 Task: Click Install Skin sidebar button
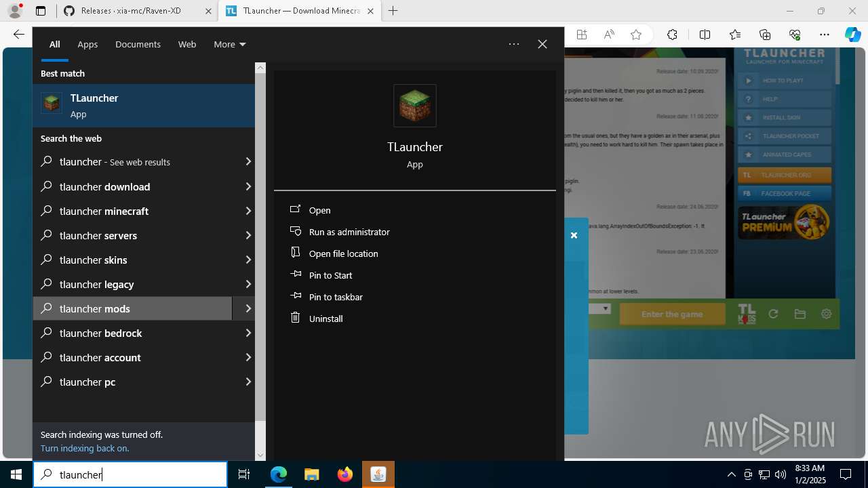pyautogui.click(x=785, y=117)
